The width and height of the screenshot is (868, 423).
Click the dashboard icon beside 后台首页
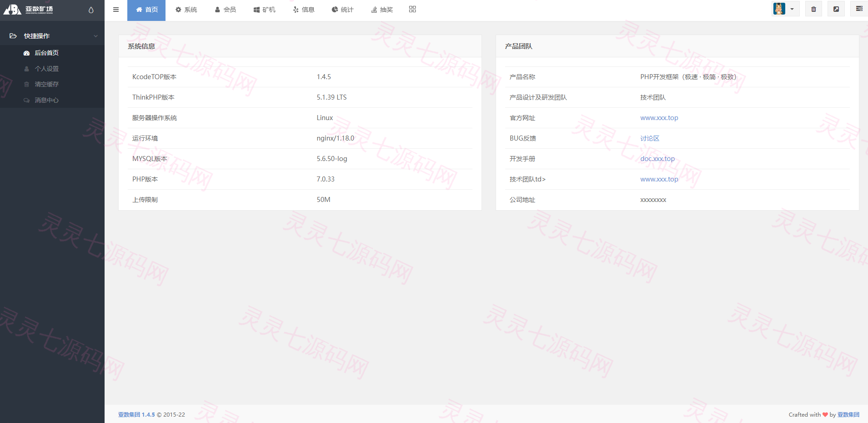tap(26, 53)
